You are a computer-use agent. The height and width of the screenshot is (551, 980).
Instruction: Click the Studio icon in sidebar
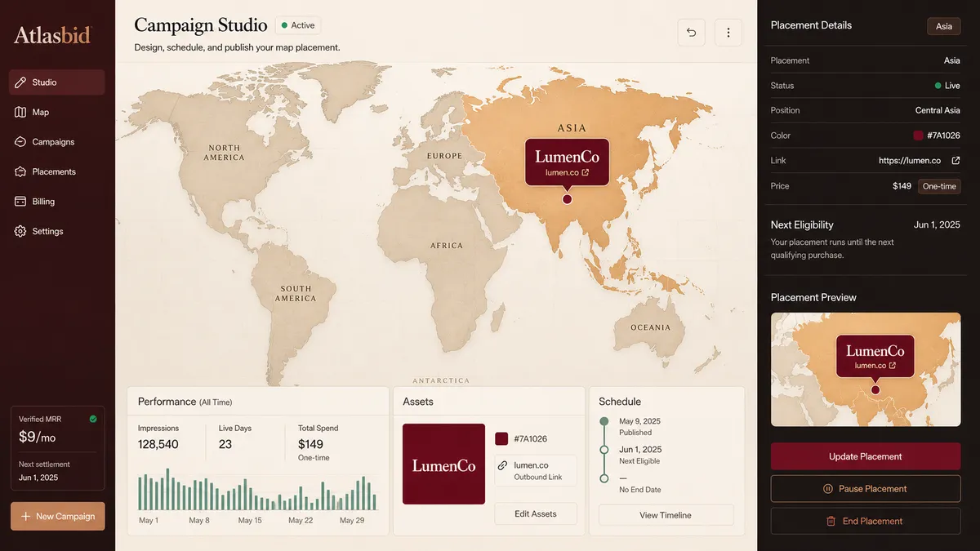coord(20,82)
